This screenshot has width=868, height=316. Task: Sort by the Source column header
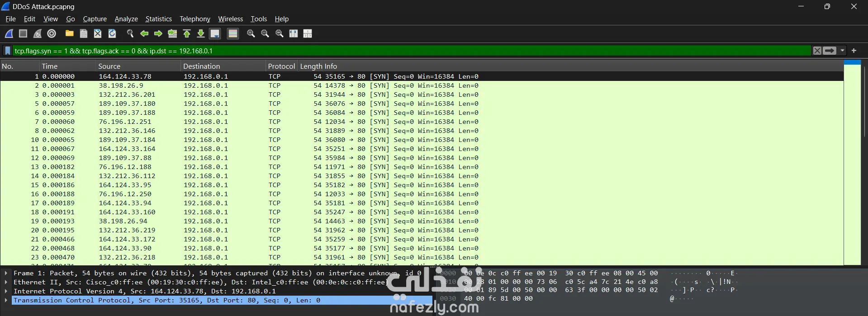tap(139, 66)
